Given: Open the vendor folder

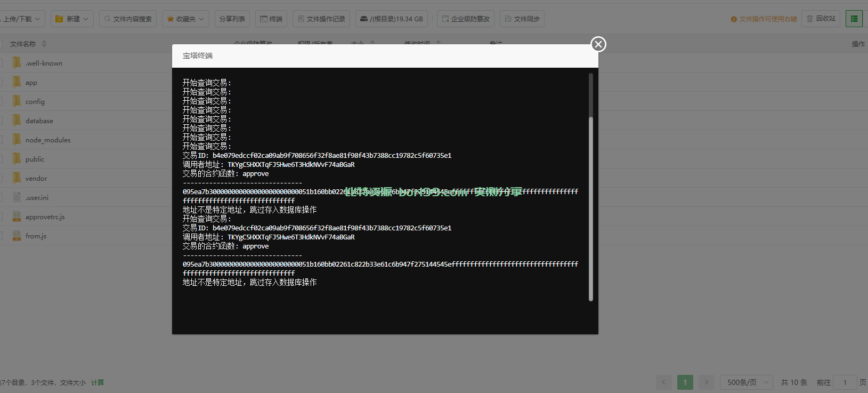Looking at the screenshot, I should [36, 179].
